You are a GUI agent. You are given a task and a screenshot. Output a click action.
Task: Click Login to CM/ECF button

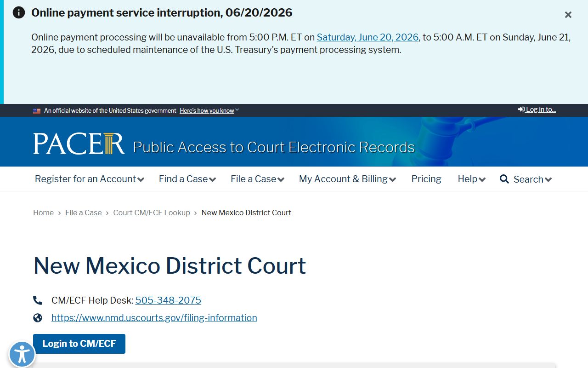pyautogui.click(x=79, y=344)
